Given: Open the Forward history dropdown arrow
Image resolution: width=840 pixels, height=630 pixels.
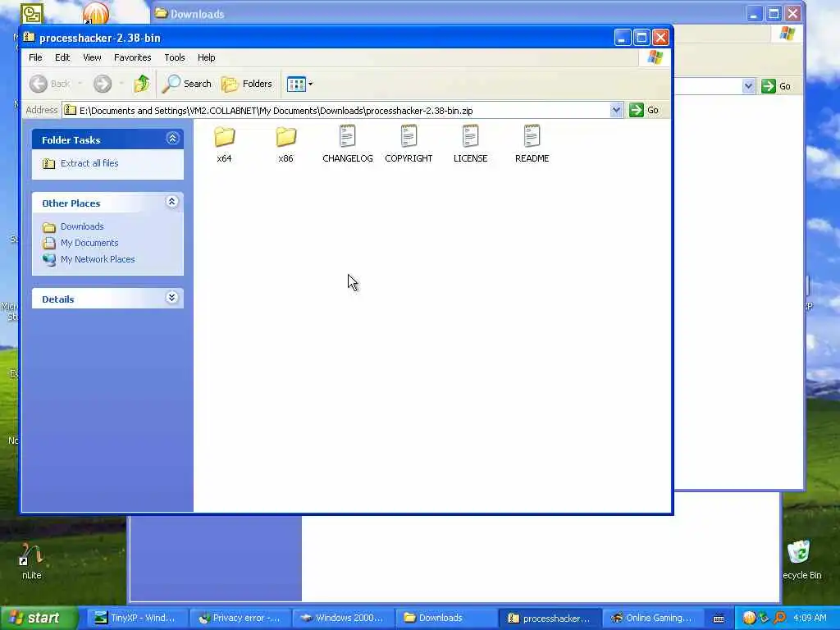Looking at the screenshot, I should coord(121,84).
